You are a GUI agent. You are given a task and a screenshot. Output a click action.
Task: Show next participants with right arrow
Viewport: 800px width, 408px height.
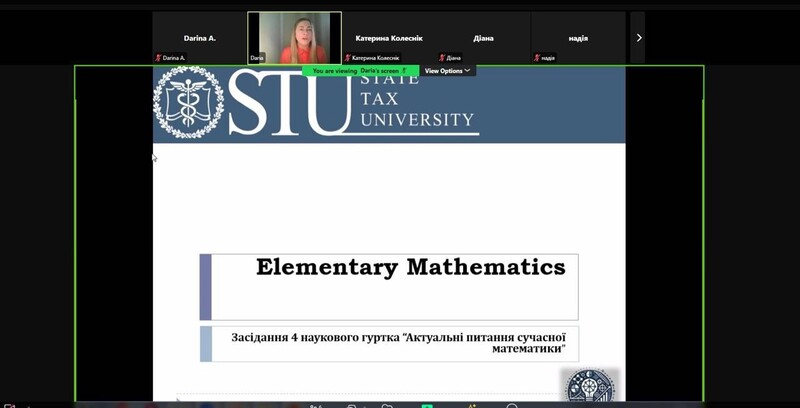click(638, 38)
